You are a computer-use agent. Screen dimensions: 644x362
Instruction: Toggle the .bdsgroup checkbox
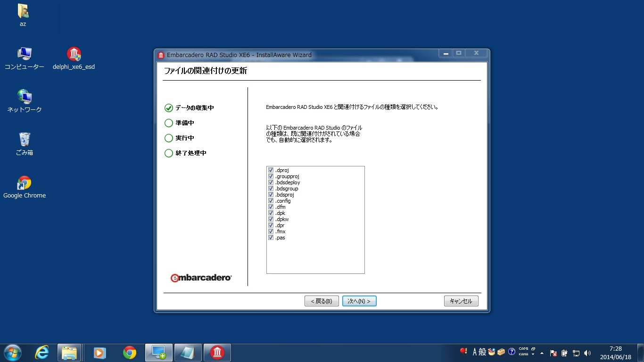(x=271, y=189)
